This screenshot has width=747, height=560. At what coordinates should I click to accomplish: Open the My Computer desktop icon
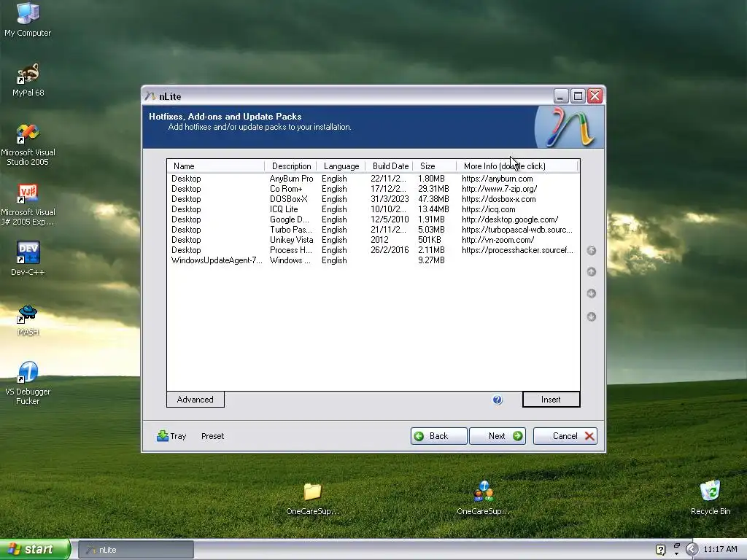click(28, 19)
